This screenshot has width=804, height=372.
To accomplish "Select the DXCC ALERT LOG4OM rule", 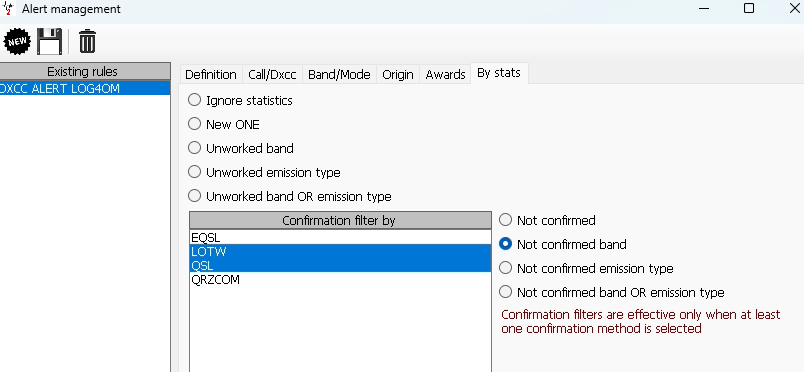I will click(x=85, y=88).
